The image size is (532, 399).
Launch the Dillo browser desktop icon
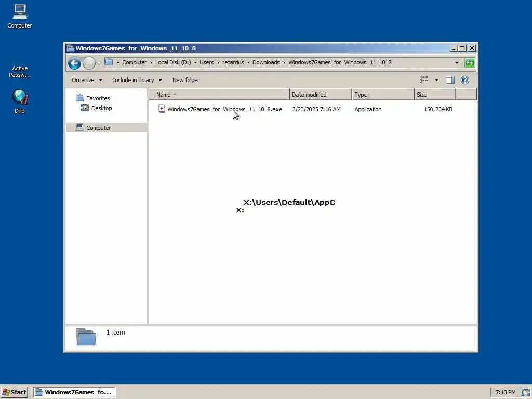coord(20,101)
